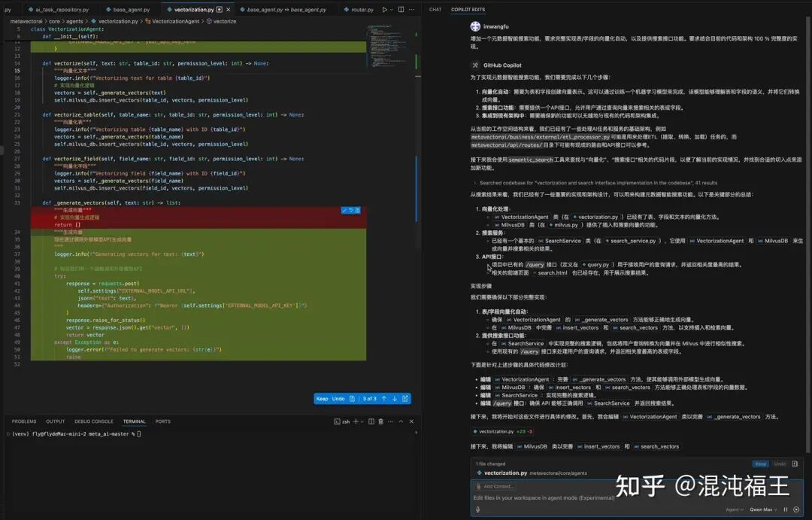This screenshot has width=812, height=520.
Task: Open the terminal launch profile dropdown
Action: 362,421
